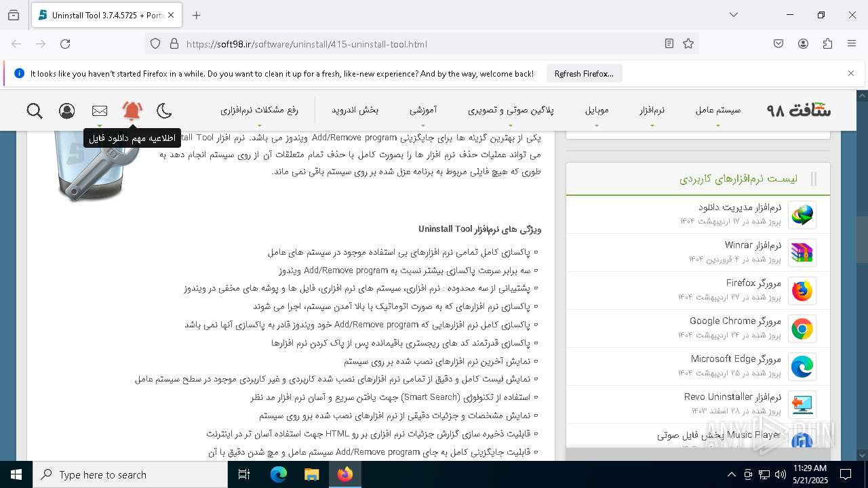Open the نرم‌افزار Winrar link

point(753,245)
